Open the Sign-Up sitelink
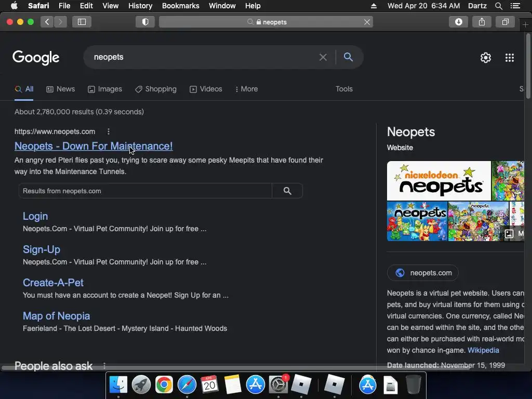532x399 pixels. (42, 249)
